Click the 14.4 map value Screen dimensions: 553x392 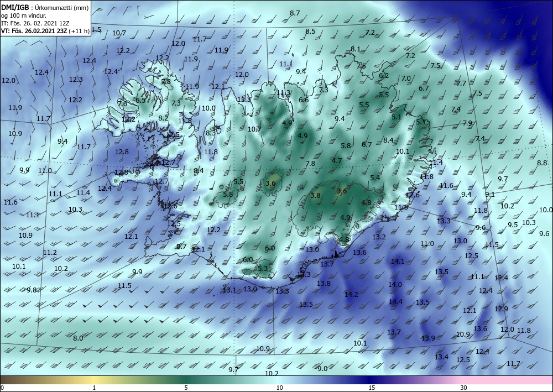[395, 301]
